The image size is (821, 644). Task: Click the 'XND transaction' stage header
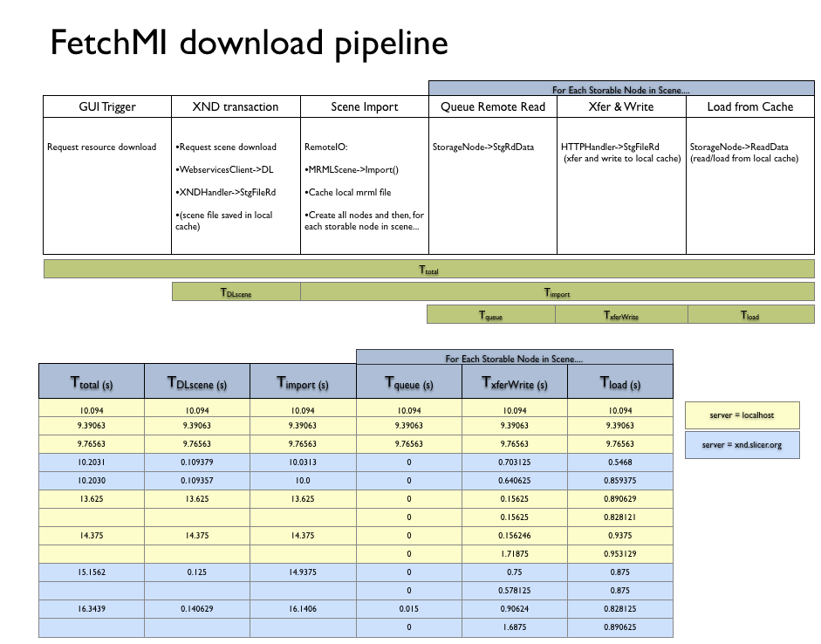236,106
